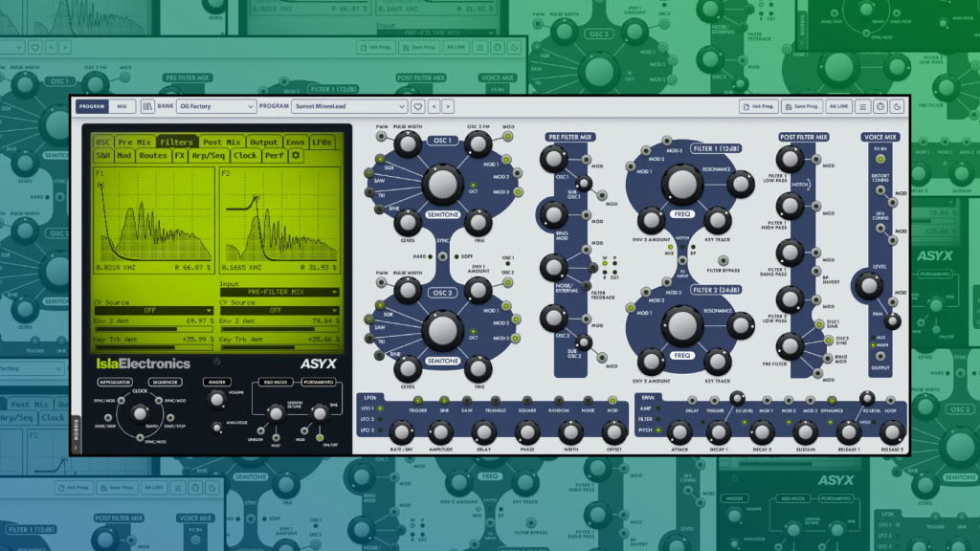Click Filter 1 Resonance knob
This screenshot has height=551, width=980.
(741, 184)
